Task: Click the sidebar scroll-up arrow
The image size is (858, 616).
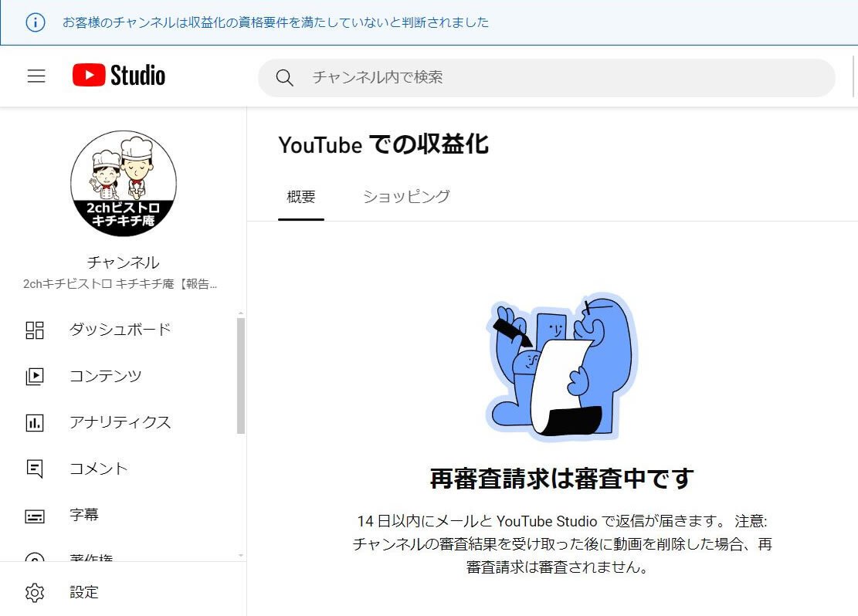Action: coord(241,313)
